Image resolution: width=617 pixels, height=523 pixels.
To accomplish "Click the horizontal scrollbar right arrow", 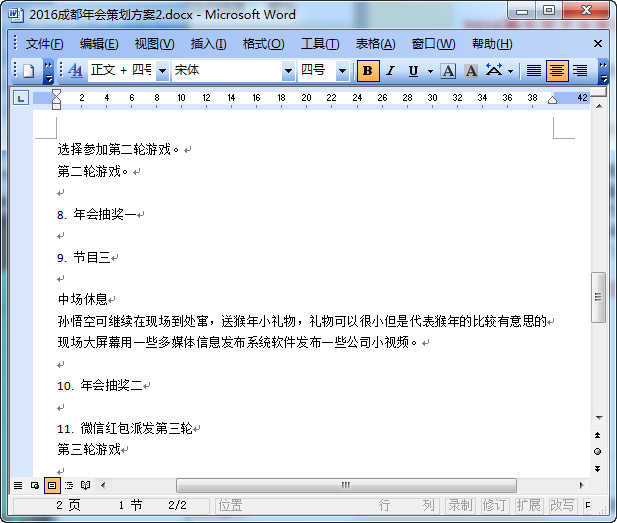I will pyautogui.click(x=582, y=485).
